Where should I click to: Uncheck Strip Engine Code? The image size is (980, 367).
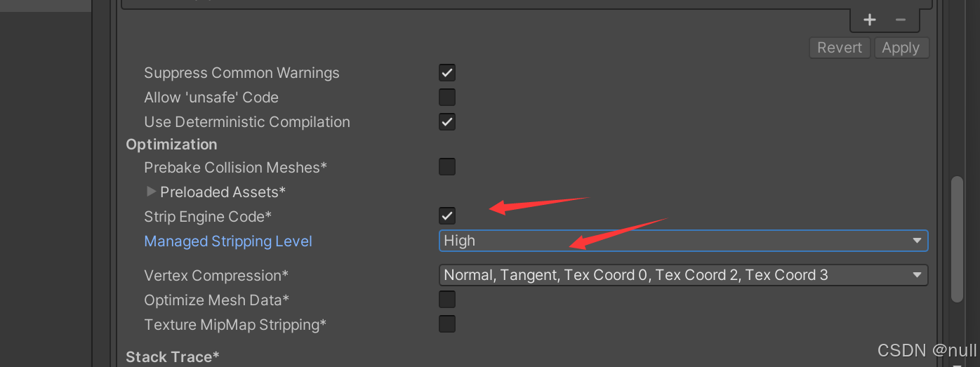click(447, 216)
